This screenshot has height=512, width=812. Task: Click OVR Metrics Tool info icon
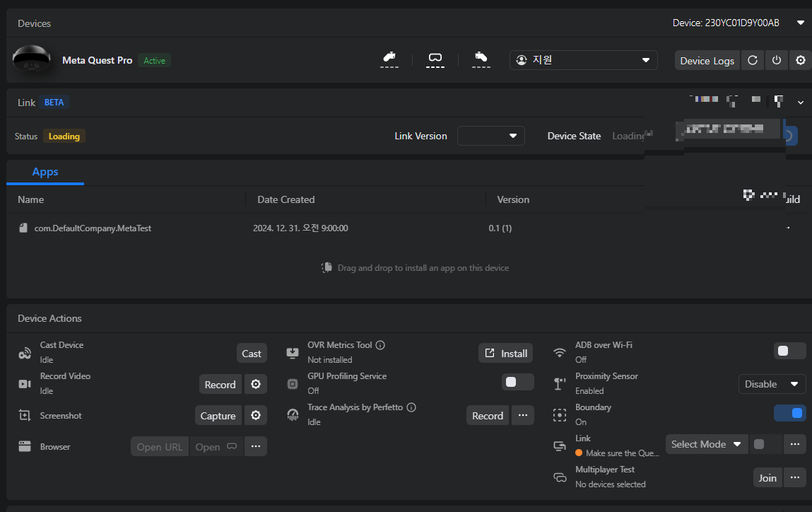pos(380,345)
